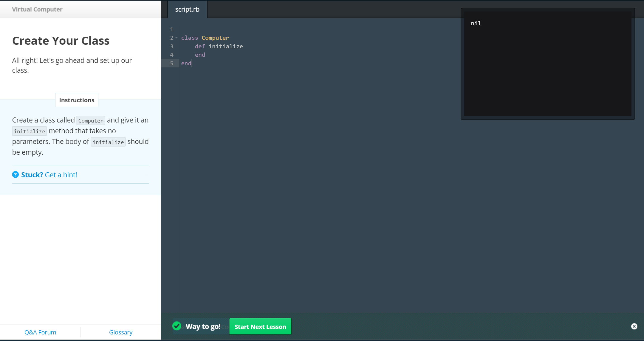Viewport: 644px width, 341px height.
Task: Click the Virtual Computer header title
Action: (x=37, y=9)
